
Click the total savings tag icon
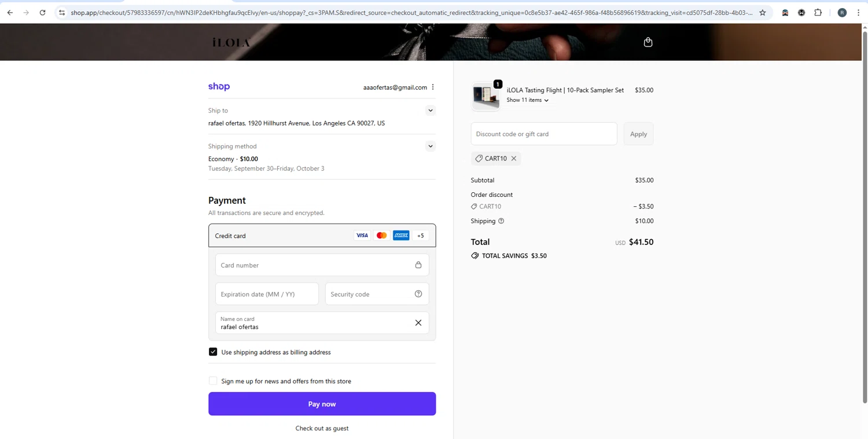pos(475,255)
